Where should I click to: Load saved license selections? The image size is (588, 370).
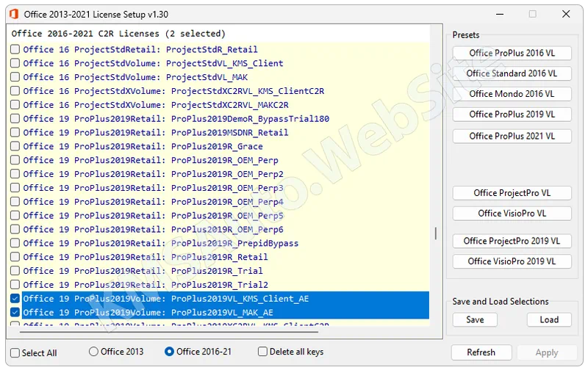point(549,319)
